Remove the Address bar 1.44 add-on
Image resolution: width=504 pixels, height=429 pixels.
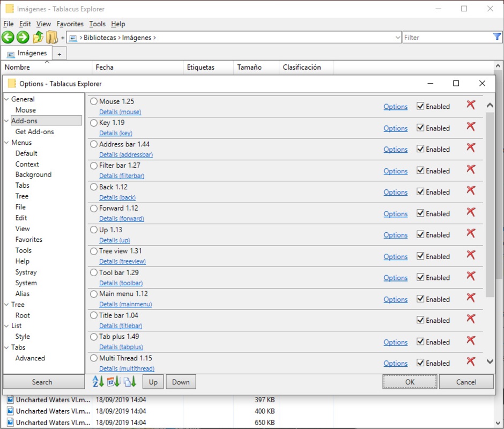pyautogui.click(x=471, y=147)
